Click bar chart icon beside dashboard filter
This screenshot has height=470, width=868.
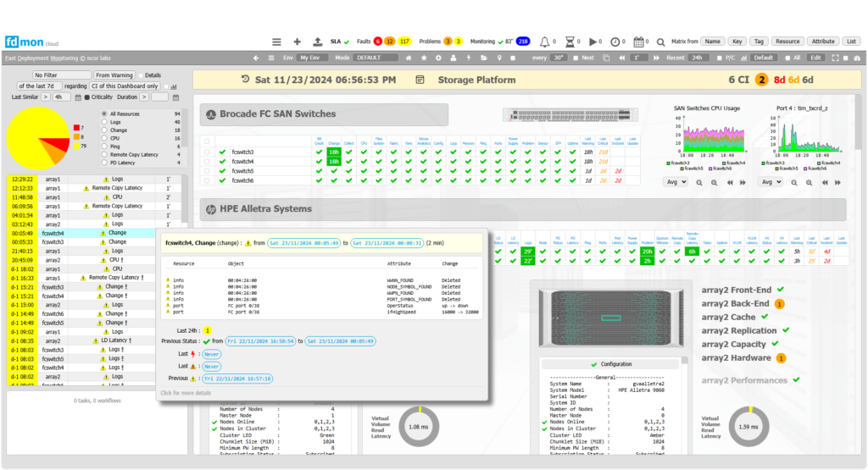[174, 86]
